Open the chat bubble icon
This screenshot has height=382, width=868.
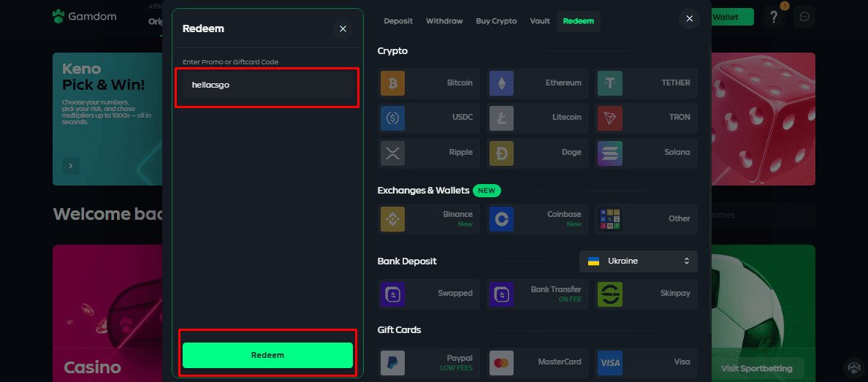point(805,17)
